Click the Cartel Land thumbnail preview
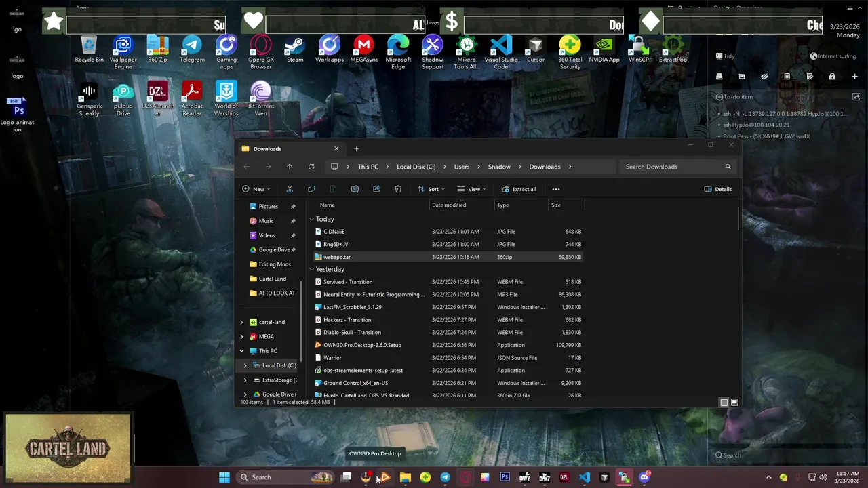868x488 pixels. click(68, 448)
